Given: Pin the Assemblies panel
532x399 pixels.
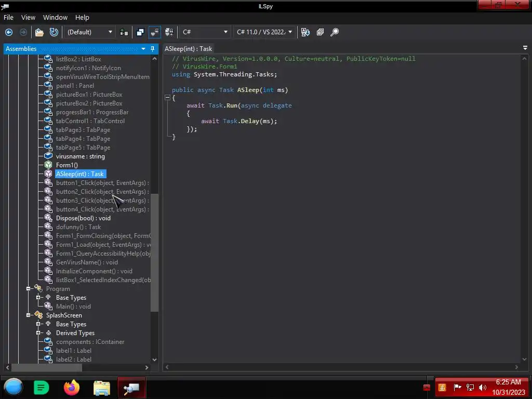Looking at the screenshot, I should pos(152,49).
